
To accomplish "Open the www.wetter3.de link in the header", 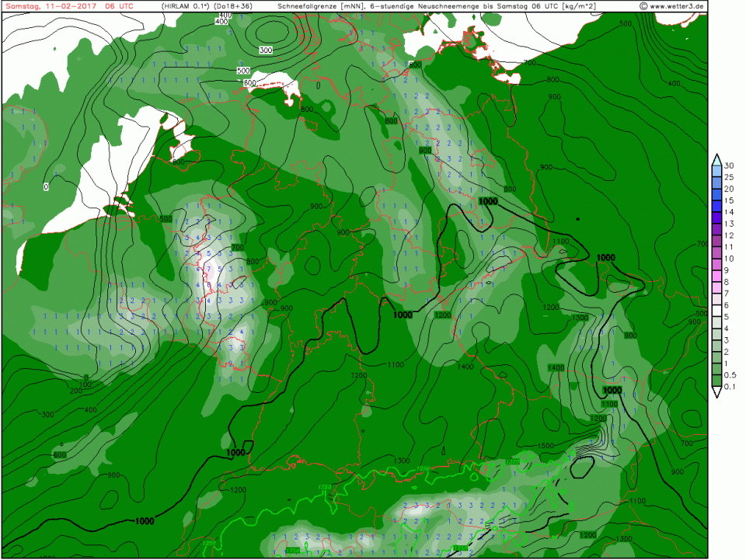I will [678, 6].
